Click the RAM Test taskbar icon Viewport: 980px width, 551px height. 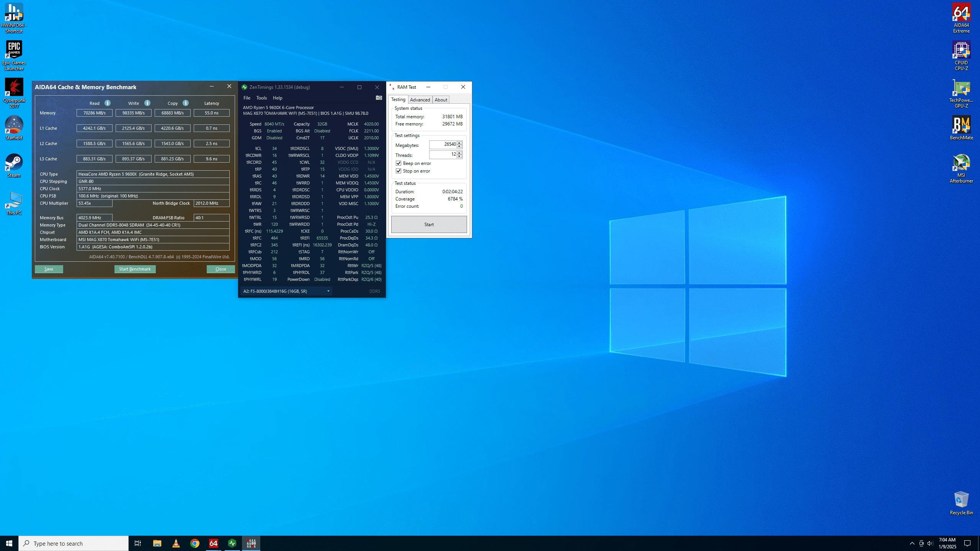[x=251, y=543]
